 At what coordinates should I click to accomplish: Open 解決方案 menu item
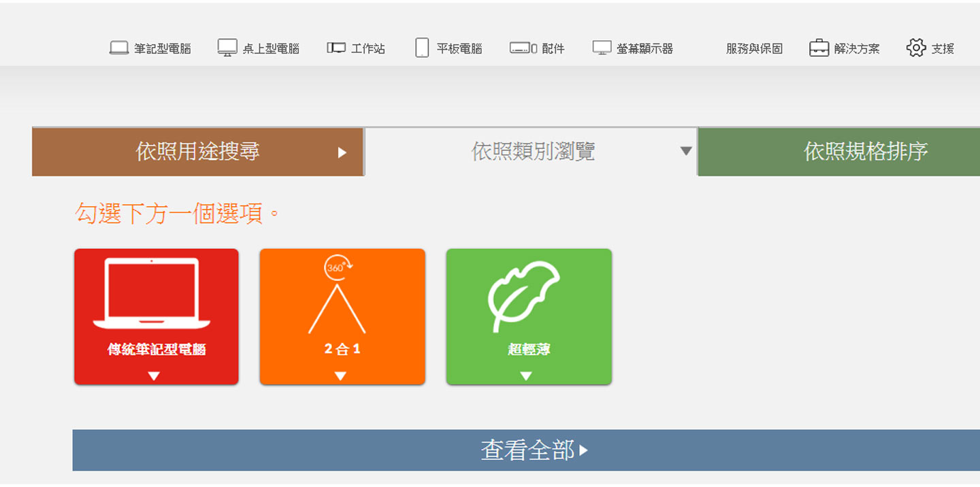pyautogui.click(x=845, y=48)
